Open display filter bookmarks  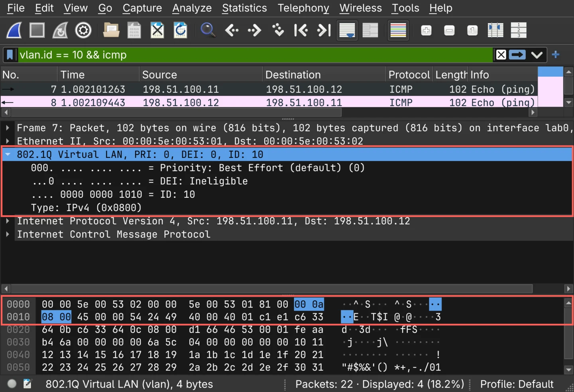(x=10, y=55)
